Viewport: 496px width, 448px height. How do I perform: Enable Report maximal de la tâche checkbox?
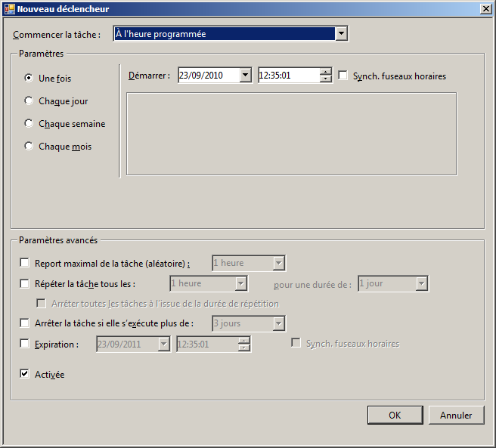[x=25, y=263]
